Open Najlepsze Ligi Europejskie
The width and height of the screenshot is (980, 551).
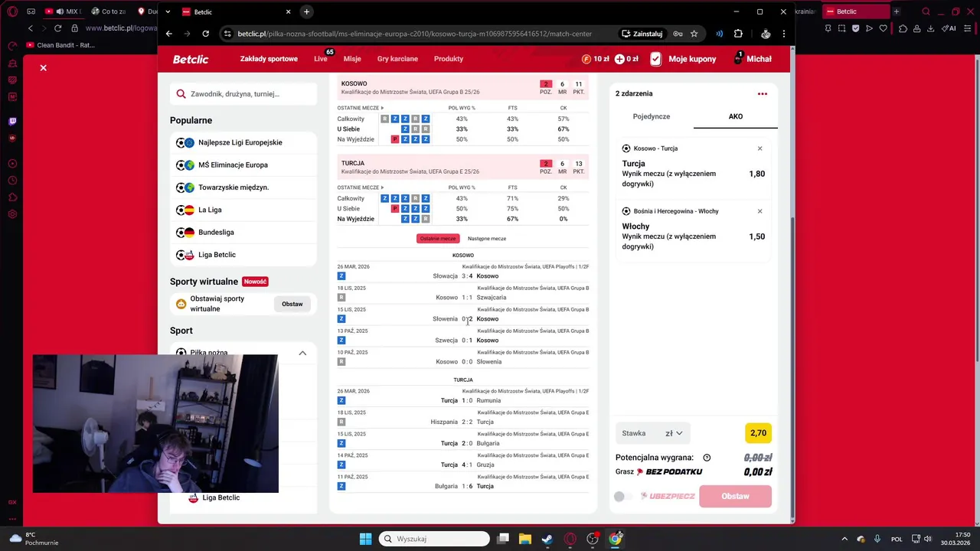tap(243, 142)
